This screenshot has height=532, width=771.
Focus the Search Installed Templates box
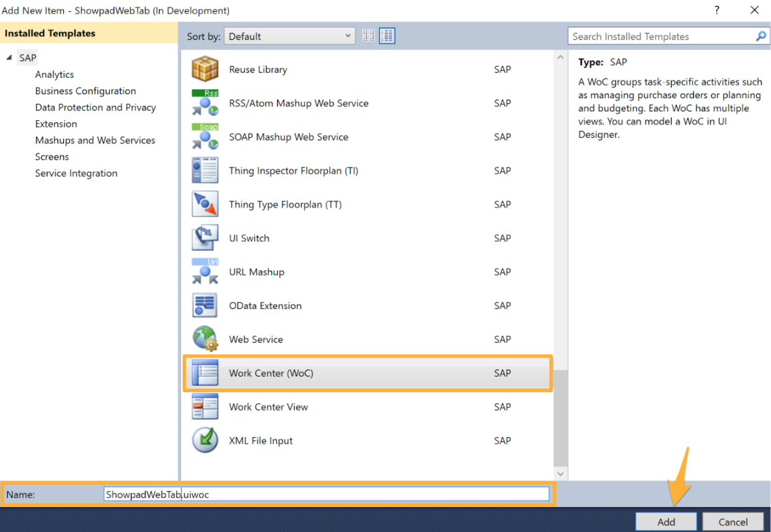pyautogui.click(x=660, y=37)
